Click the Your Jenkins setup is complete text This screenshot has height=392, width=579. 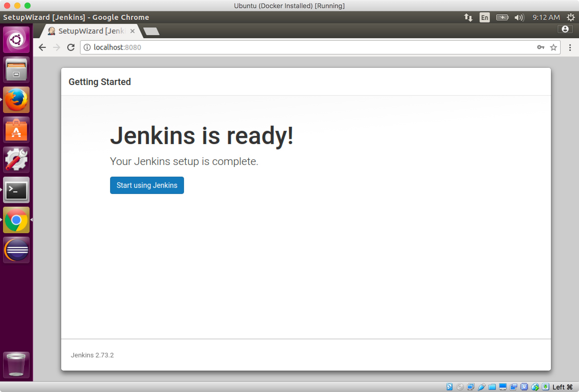[184, 161]
